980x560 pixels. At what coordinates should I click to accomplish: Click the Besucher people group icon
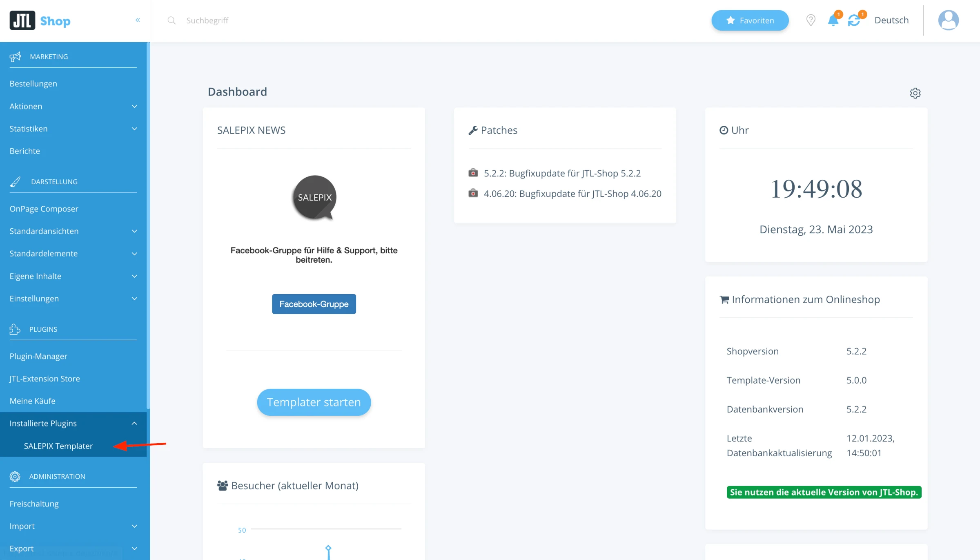coord(222,486)
